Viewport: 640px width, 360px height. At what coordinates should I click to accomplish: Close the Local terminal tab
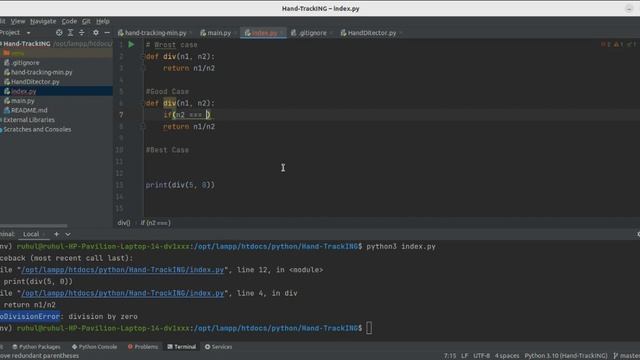coord(44,234)
